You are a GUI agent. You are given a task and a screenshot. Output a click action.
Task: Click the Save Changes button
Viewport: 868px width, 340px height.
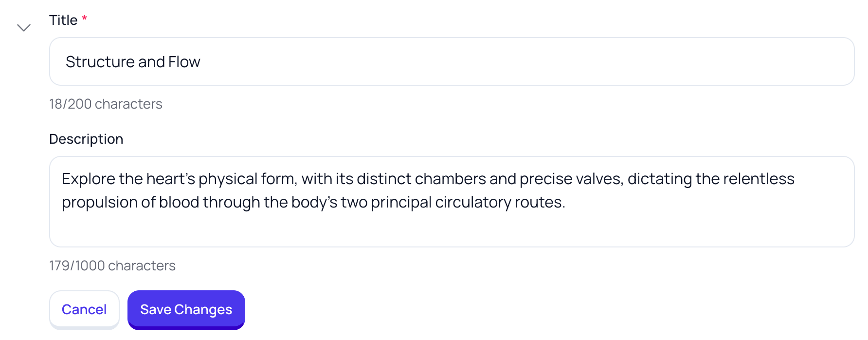(186, 309)
